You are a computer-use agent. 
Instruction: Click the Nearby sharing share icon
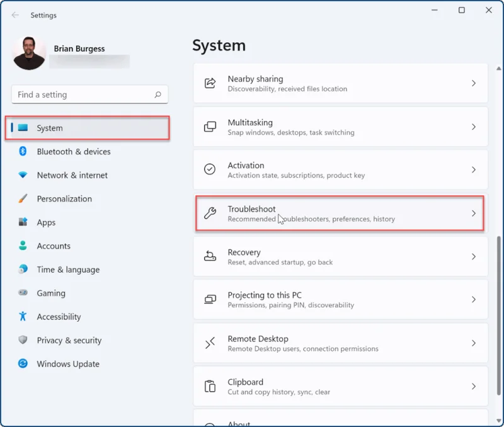pyautogui.click(x=210, y=83)
